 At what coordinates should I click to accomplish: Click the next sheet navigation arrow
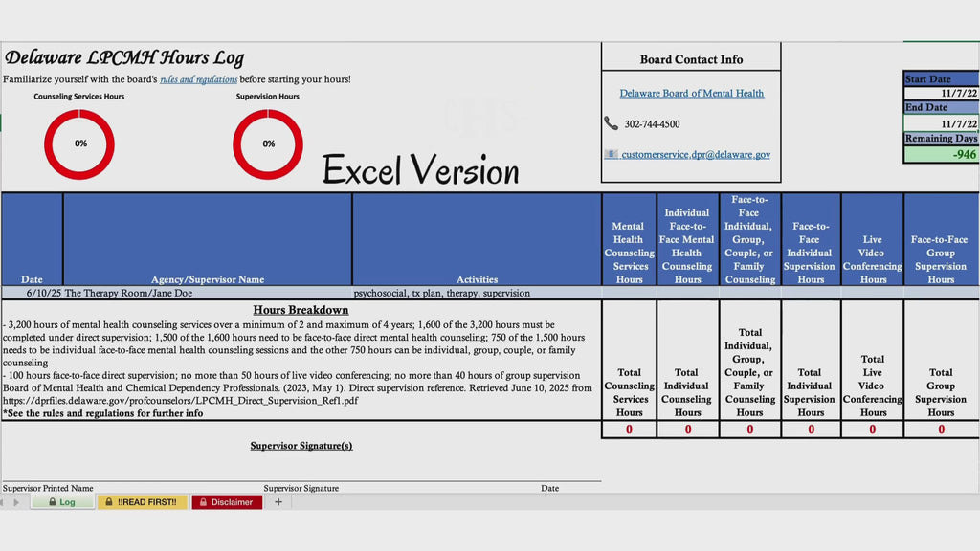coord(16,502)
